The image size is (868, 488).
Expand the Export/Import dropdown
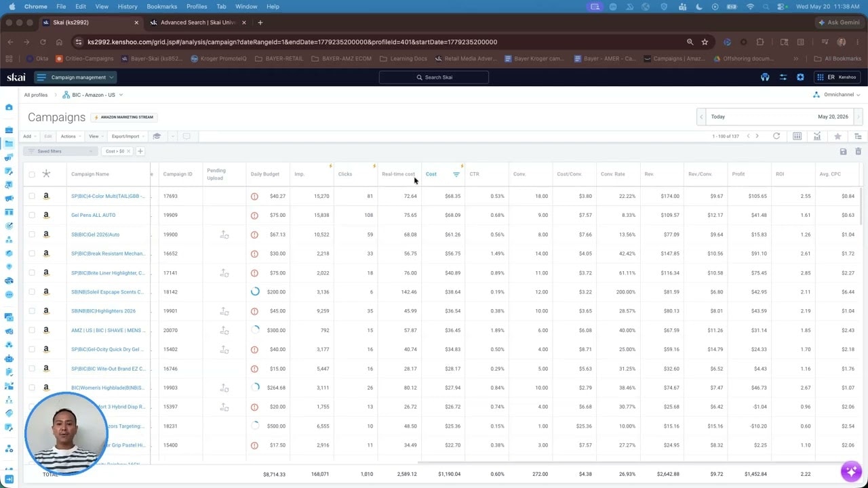click(x=127, y=136)
